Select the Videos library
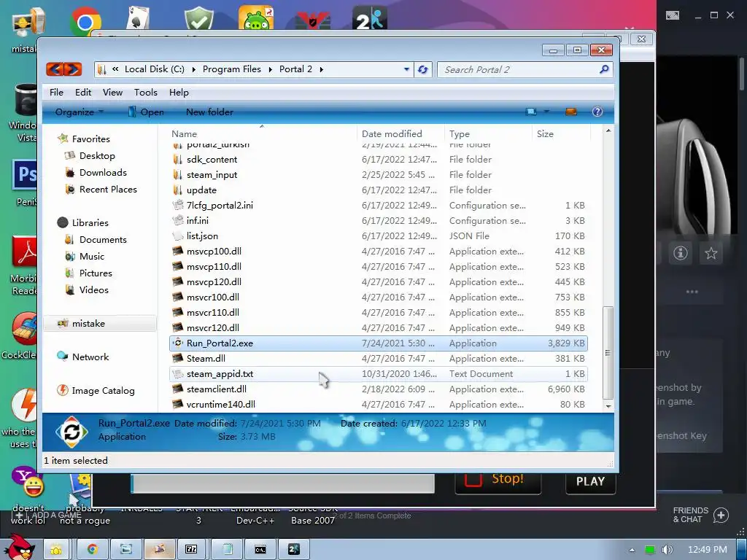747x560 pixels. tap(94, 289)
